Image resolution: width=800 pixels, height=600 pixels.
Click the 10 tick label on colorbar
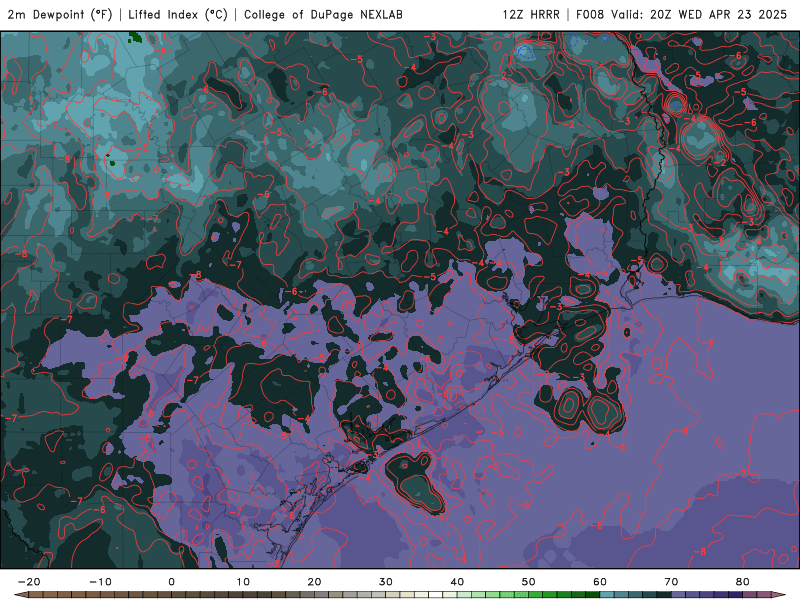pos(243,582)
